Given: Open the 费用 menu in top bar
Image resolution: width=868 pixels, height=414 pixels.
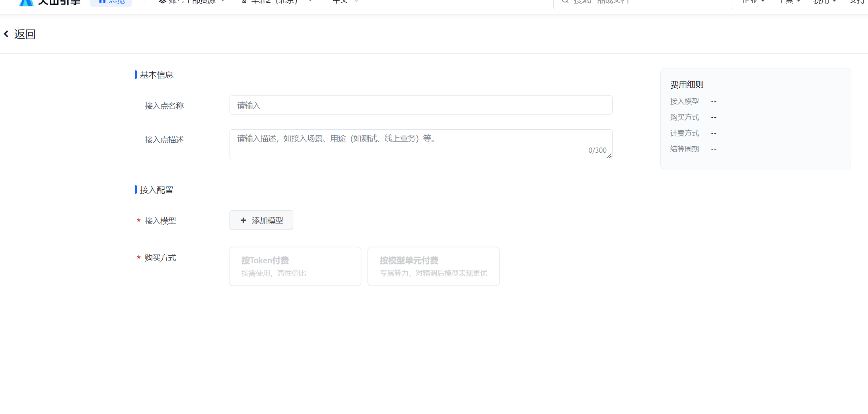Looking at the screenshot, I should pyautogui.click(x=825, y=2).
